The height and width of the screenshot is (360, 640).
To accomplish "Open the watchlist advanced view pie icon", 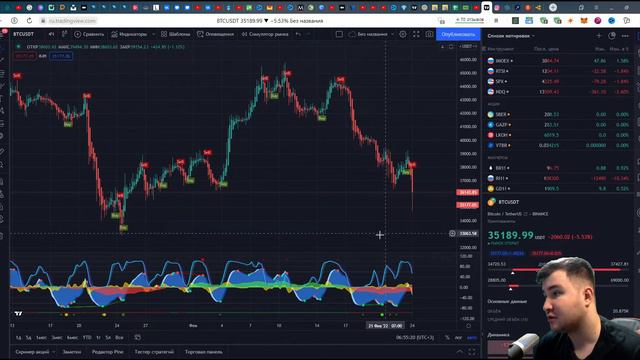I will click(x=612, y=36).
